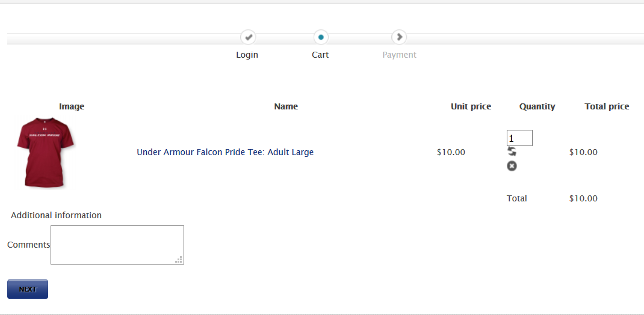Click the Name column header
The image size is (644, 315).
[286, 106]
